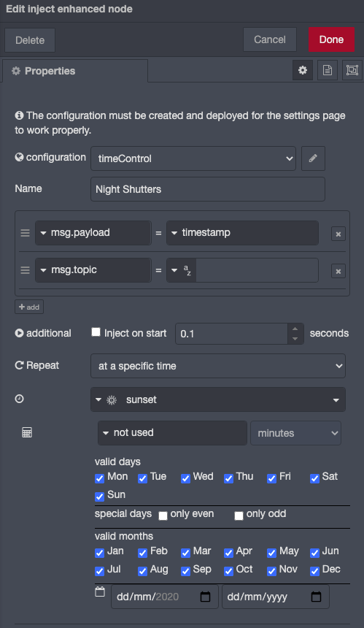
Task: Open the string type selector for msg.topic
Action: 182,270
